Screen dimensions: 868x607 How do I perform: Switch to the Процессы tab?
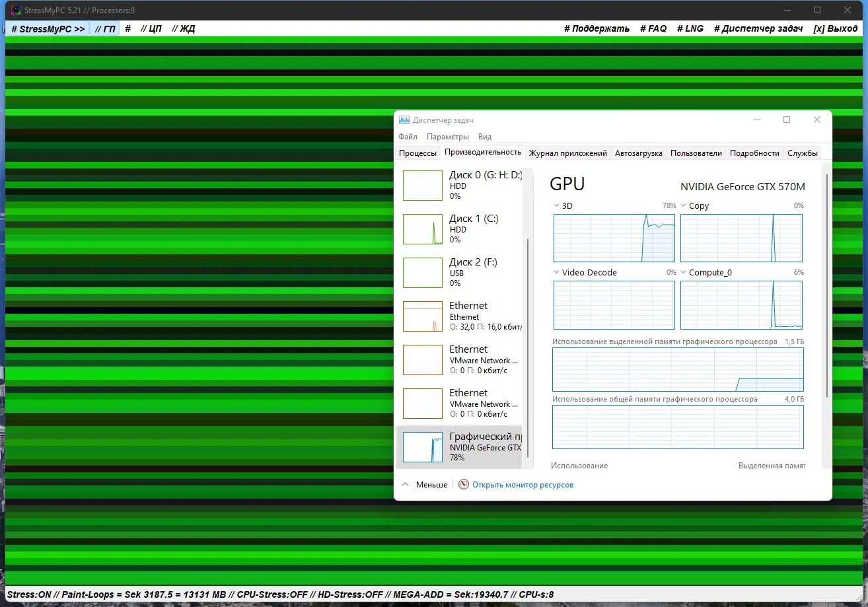(x=417, y=153)
